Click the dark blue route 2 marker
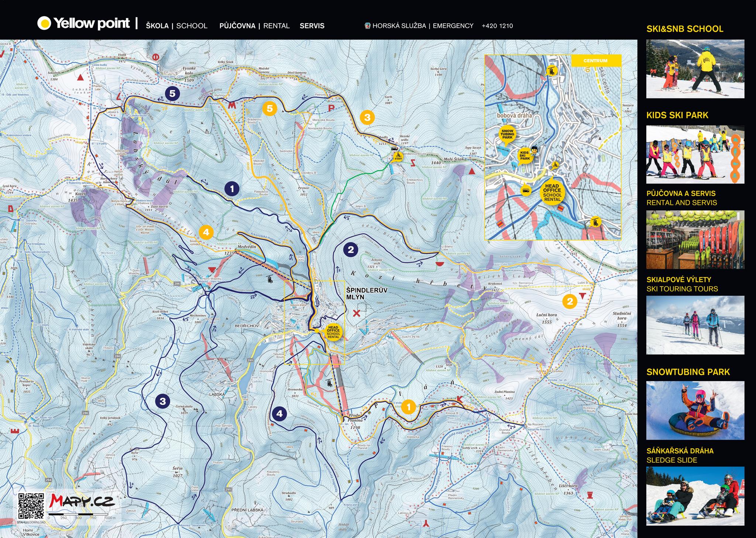This screenshot has width=756, height=538. [351, 250]
